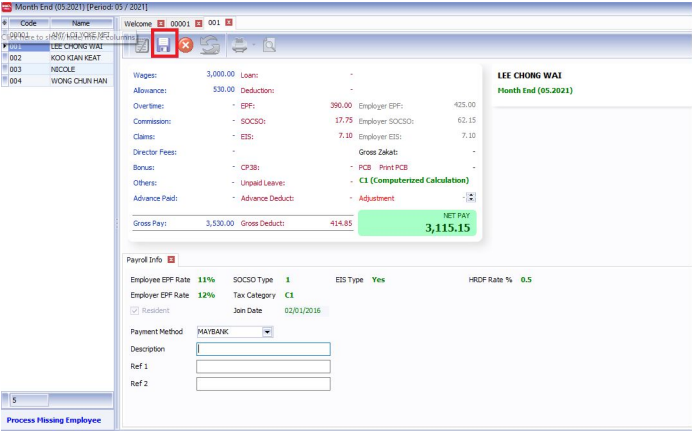Close the Payroll Info tab
This screenshot has height=432, width=692.
click(x=171, y=260)
